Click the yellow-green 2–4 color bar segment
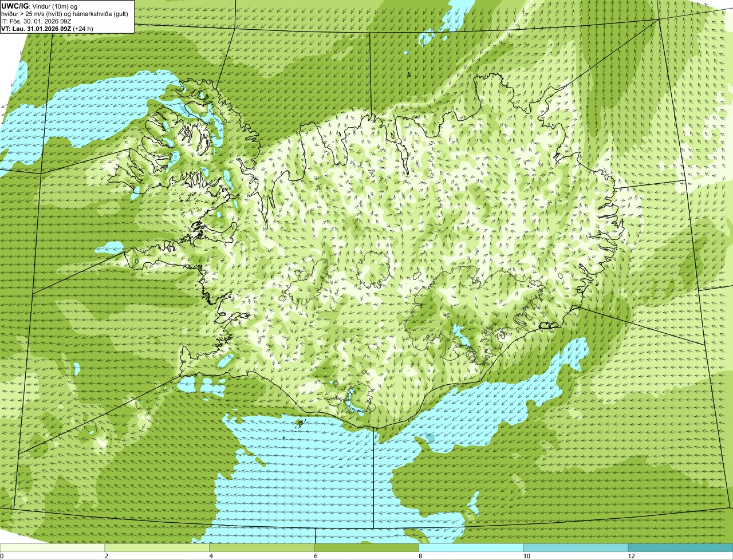This screenshot has width=733, height=560. (158, 548)
